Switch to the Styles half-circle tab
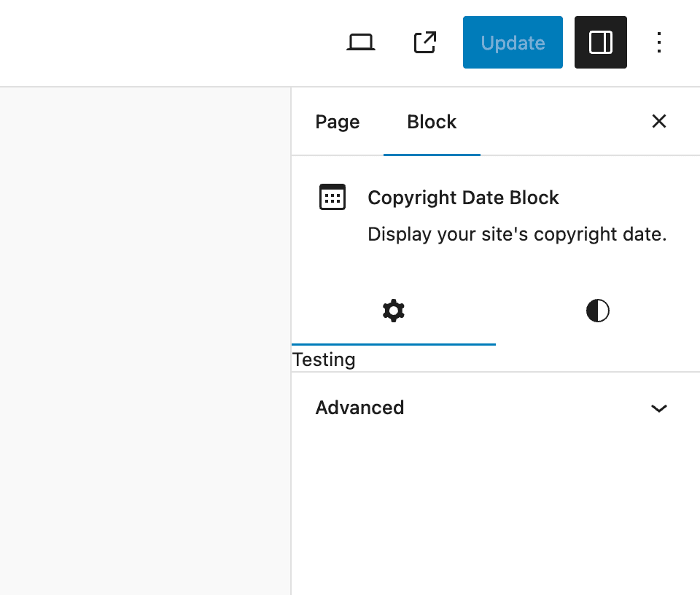This screenshot has height=595, width=700. (x=597, y=310)
